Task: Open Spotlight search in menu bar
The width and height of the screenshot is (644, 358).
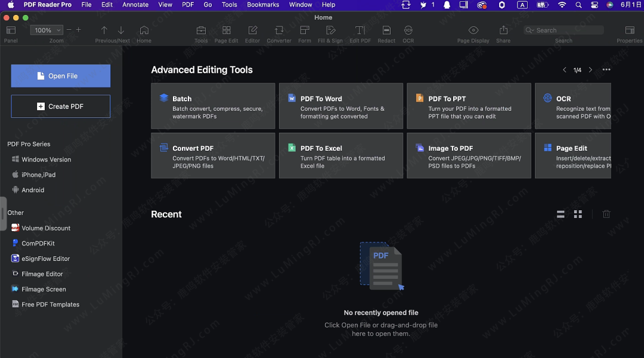Action: pos(578,5)
